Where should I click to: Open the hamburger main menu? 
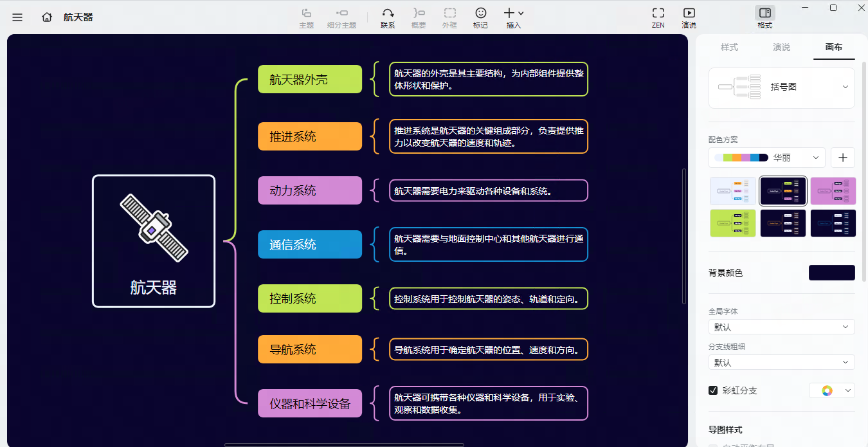(17, 17)
